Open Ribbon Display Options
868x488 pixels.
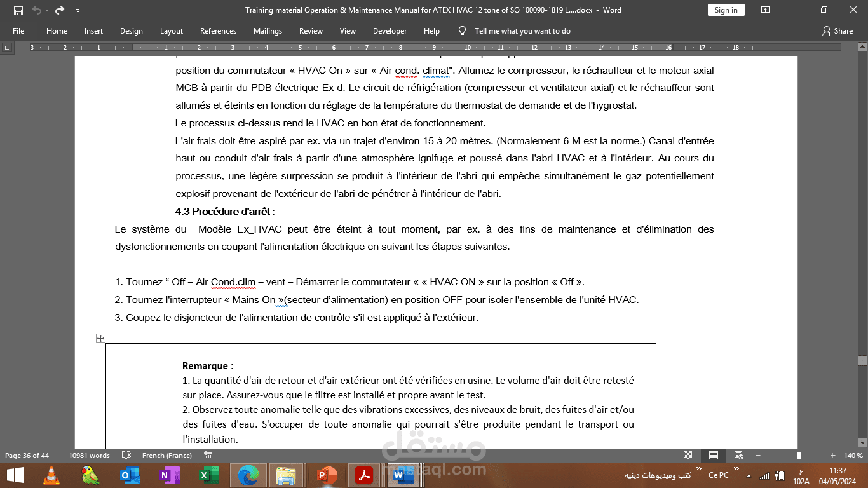pos(765,10)
